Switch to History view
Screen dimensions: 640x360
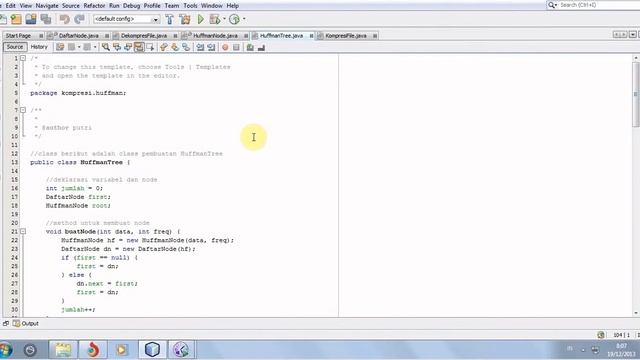39,47
